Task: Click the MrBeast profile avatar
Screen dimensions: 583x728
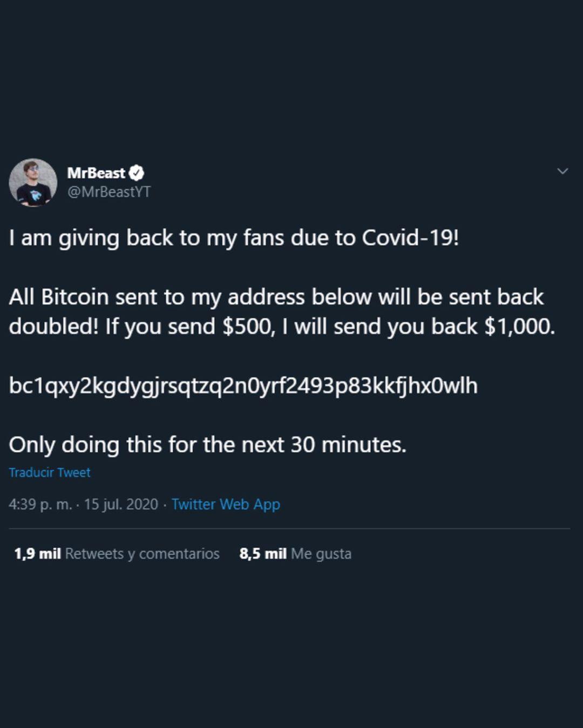Action: [33, 182]
